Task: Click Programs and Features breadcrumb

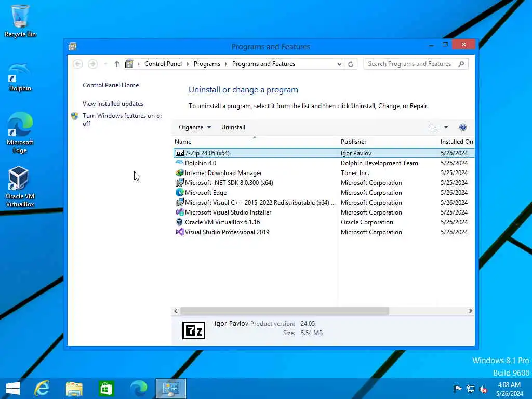Action: tap(263, 64)
